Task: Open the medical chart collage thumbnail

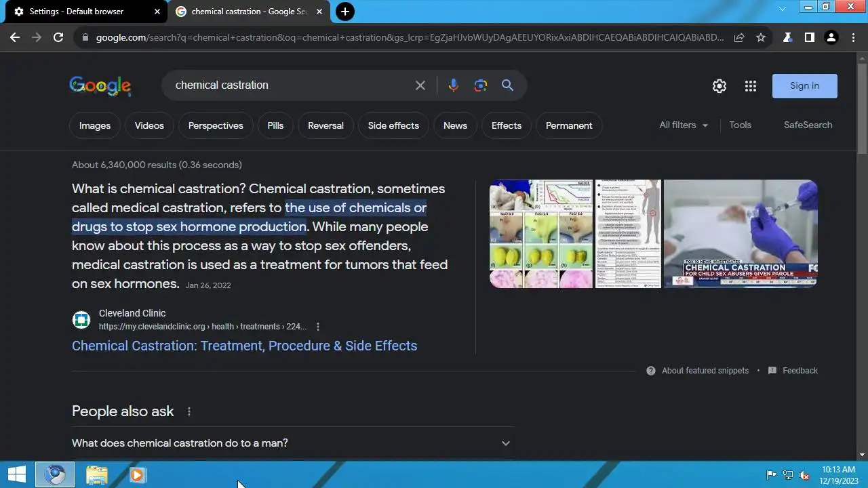Action: 541,234
